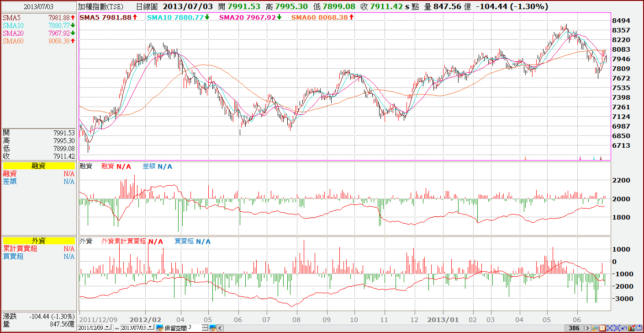Select SMA5 row in left panel

coord(38,17)
